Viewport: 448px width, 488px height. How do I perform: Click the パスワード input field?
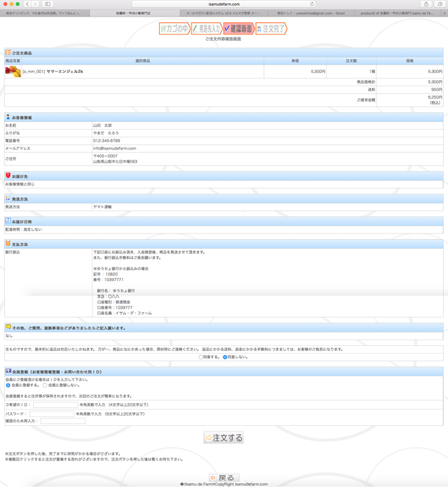(x=51, y=414)
